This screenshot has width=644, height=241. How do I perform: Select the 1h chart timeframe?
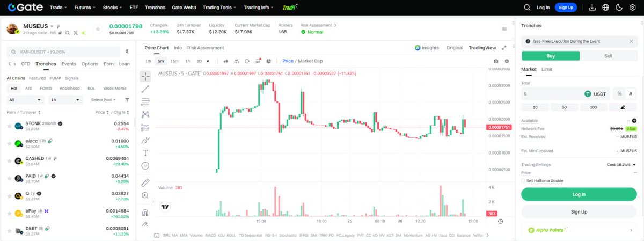[187, 61]
